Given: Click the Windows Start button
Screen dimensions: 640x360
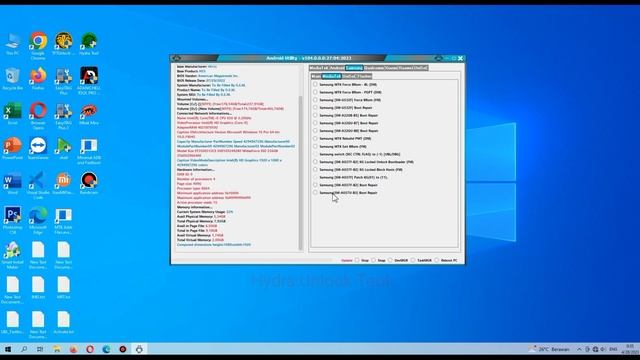Looking at the screenshot, I should pos(8,349).
